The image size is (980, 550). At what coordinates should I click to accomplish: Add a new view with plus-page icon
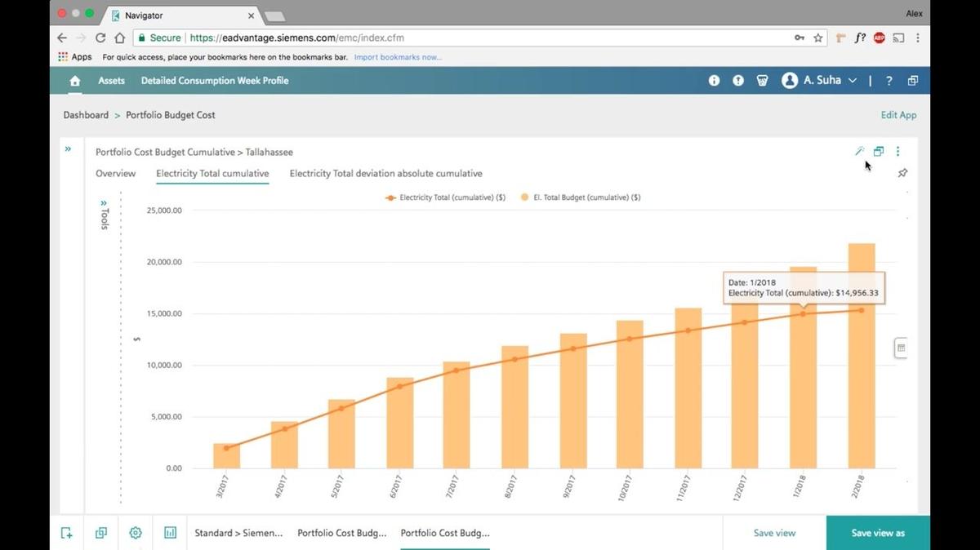[x=67, y=533]
